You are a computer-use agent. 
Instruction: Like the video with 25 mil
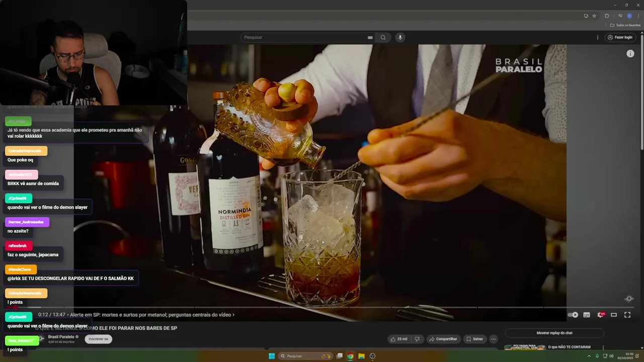pyautogui.click(x=398, y=339)
